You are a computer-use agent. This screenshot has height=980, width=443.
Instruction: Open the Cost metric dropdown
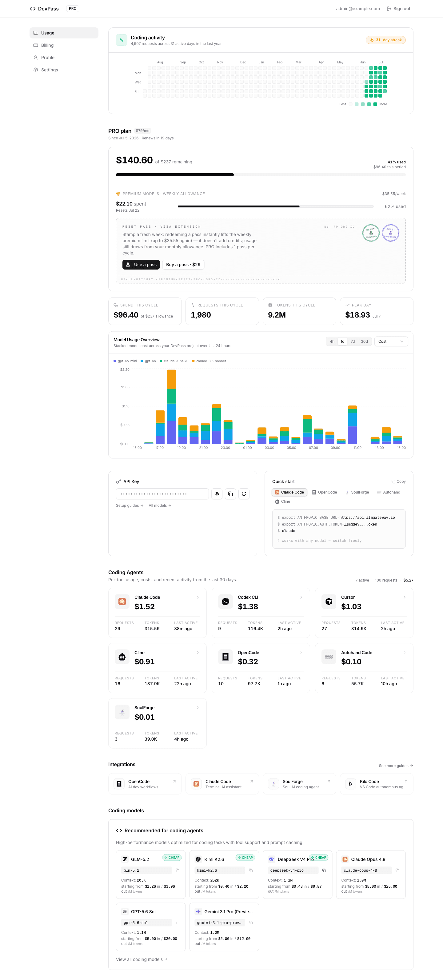(391, 341)
